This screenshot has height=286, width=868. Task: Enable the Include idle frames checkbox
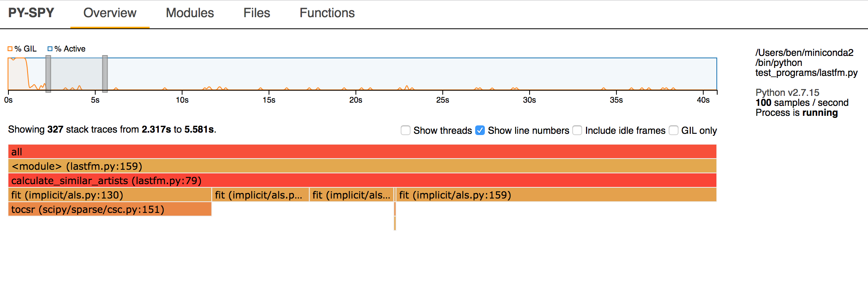pyautogui.click(x=578, y=130)
